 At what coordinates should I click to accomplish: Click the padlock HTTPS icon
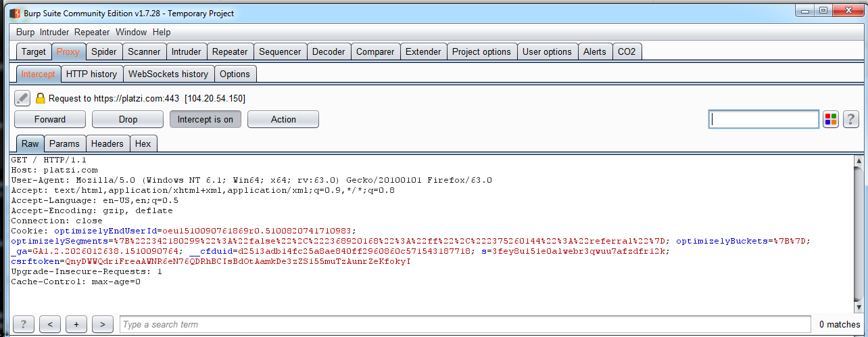(40, 98)
